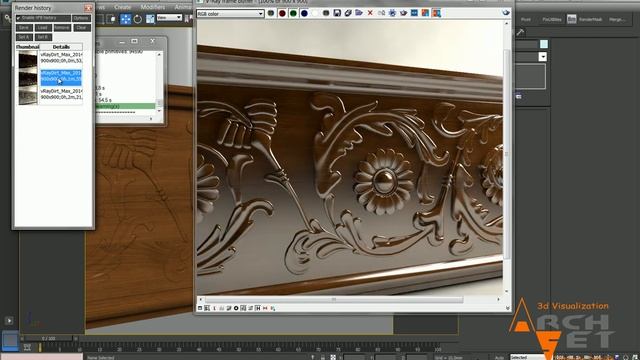Click the black circle icon in bottom toolbar
Viewport: 640px width, 360px height.
236,308
